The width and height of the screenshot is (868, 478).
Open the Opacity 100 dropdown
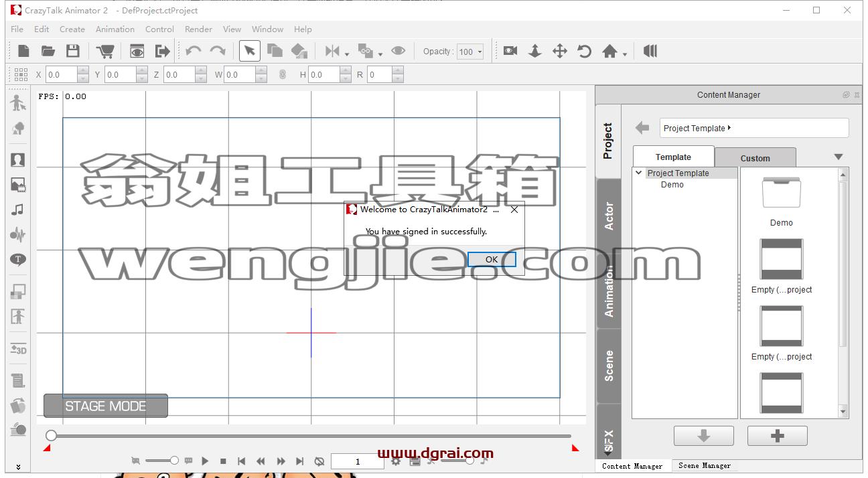[x=470, y=52]
